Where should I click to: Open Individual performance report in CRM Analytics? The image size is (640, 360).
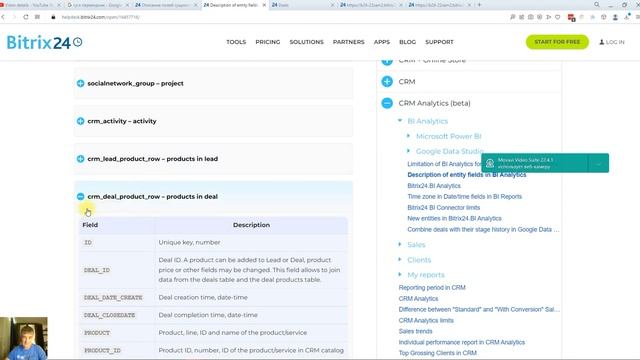point(462,342)
